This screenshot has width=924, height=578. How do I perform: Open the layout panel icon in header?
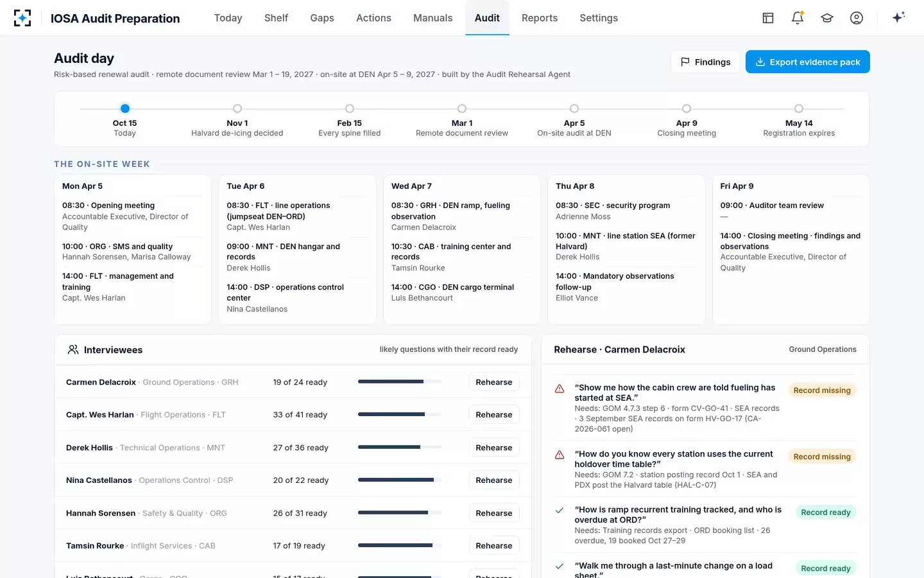point(768,18)
